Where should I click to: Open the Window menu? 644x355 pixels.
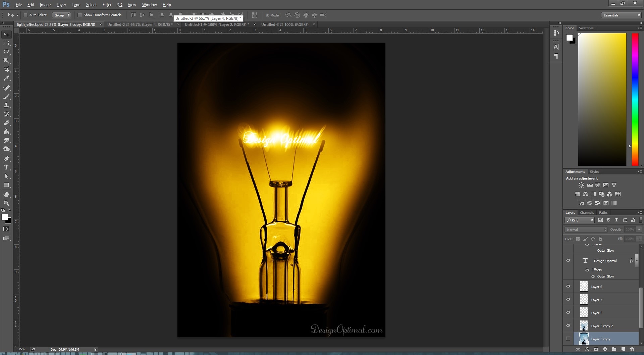click(x=149, y=5)
